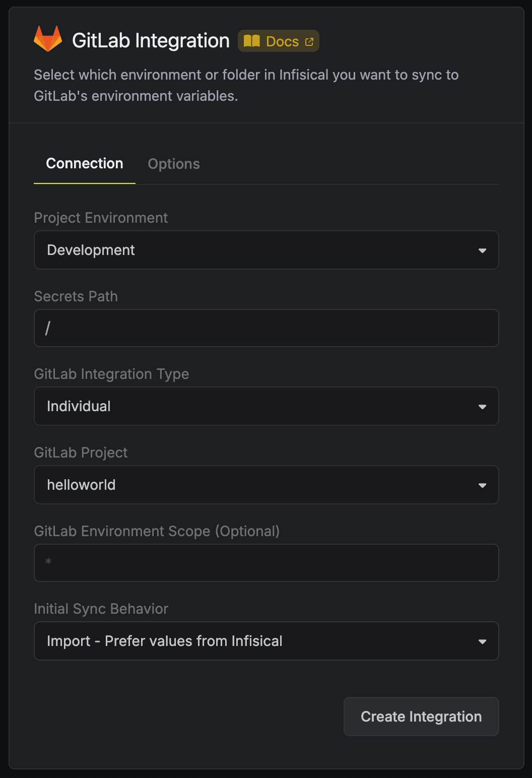Open the Docs documentation link
The height and width of the screenshot is (778, 532).
click(x=278, y=41)
